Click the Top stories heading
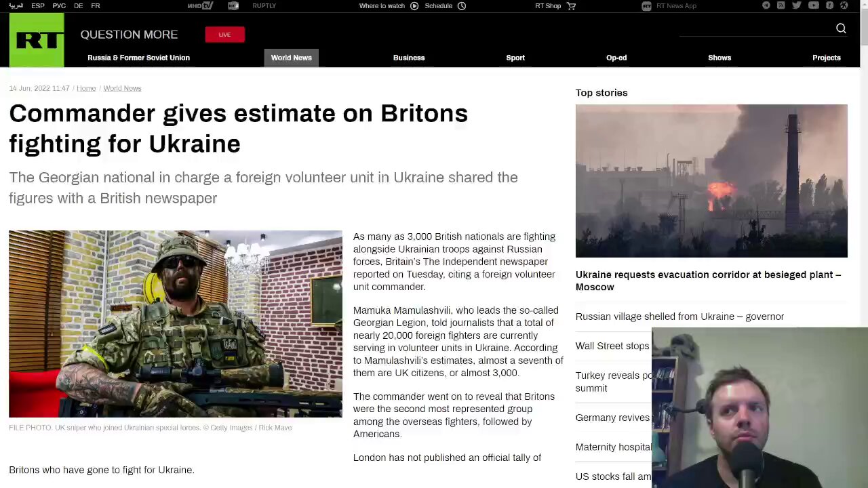 pos(601,93)
